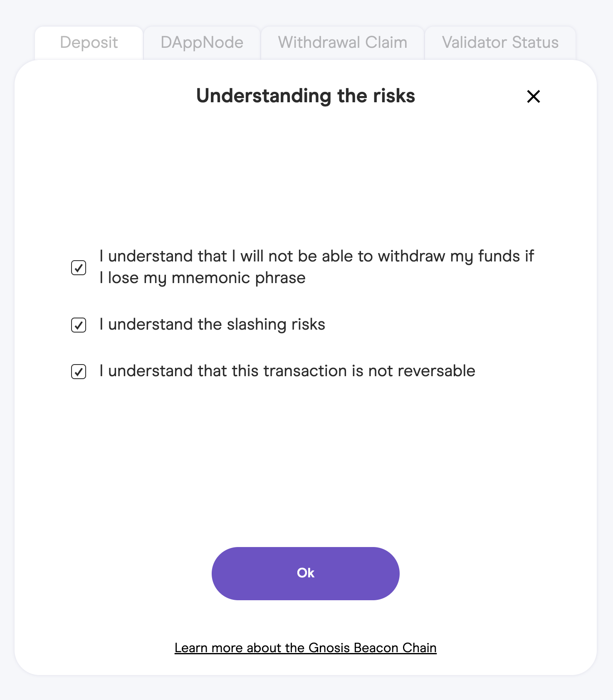613x700 pixels.
Task: Click the checkmark beside the not reversable statement
Action: (79, 372)
